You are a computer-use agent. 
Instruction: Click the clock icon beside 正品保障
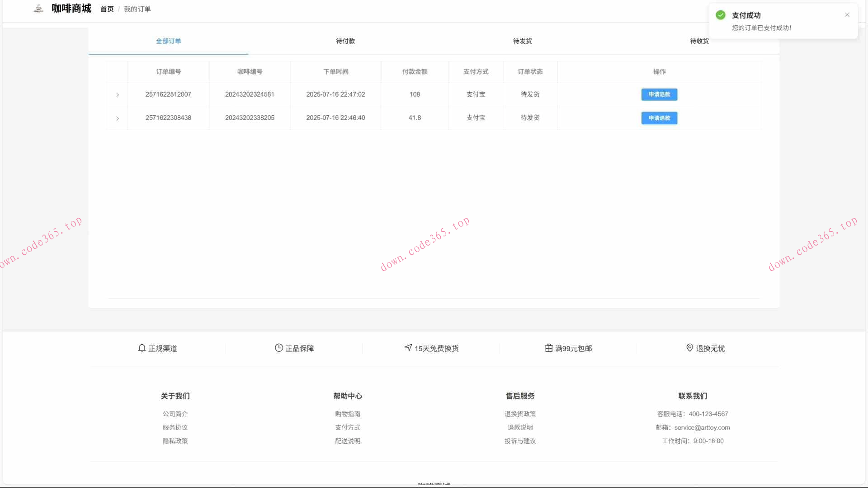[279, 348]
